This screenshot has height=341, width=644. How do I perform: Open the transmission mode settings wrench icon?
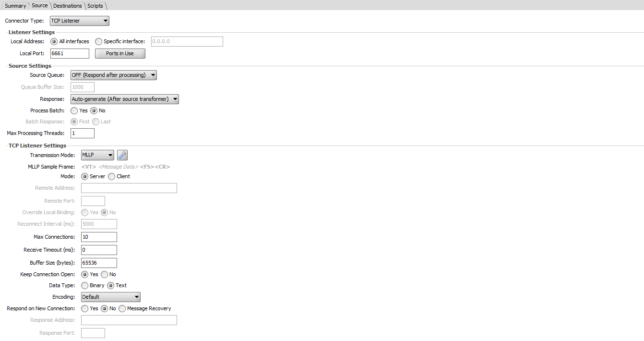click(122, 155)
